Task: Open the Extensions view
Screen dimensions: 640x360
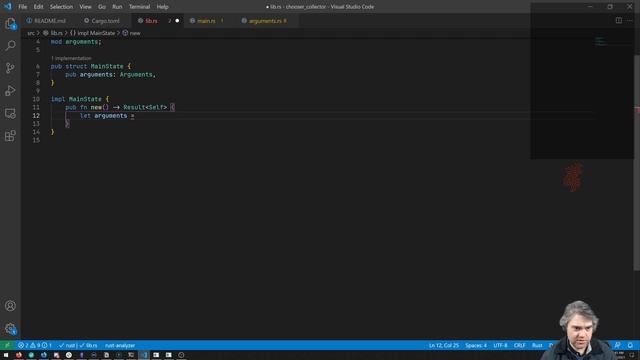Action: point(10,136)
